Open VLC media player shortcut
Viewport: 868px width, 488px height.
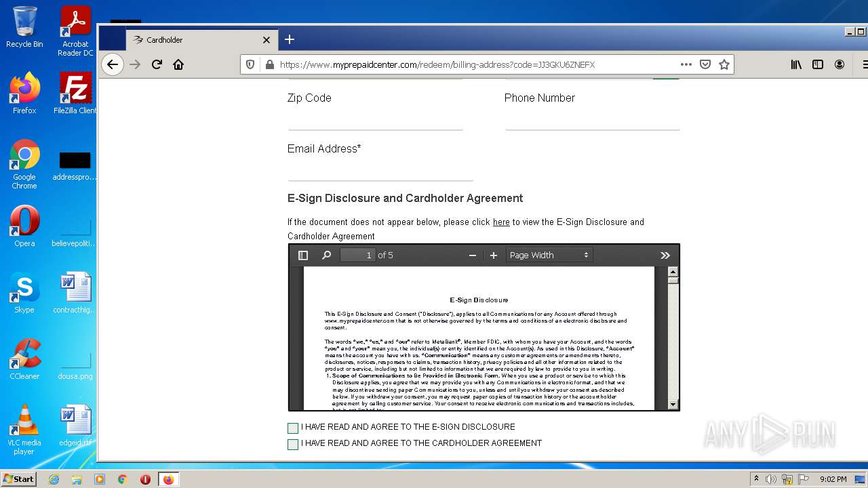click(x=24, y=429)
